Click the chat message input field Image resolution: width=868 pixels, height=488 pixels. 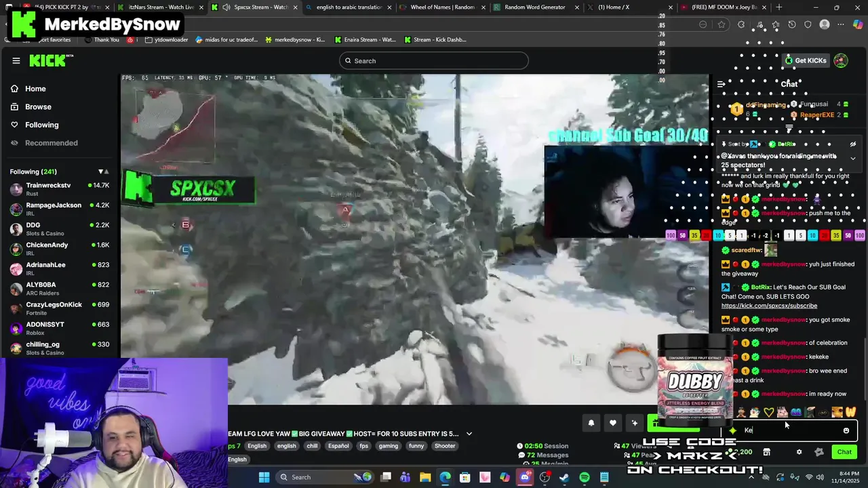790,430
